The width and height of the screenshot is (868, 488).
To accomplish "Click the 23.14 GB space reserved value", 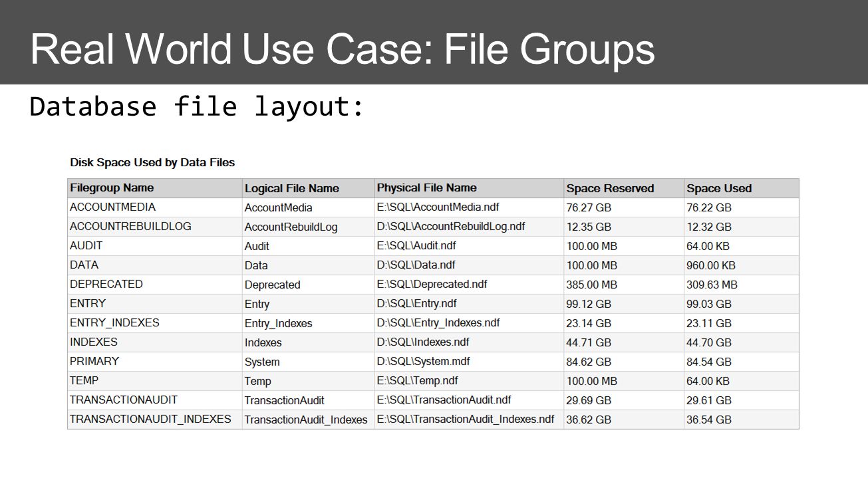I will (x=589, y=324).
